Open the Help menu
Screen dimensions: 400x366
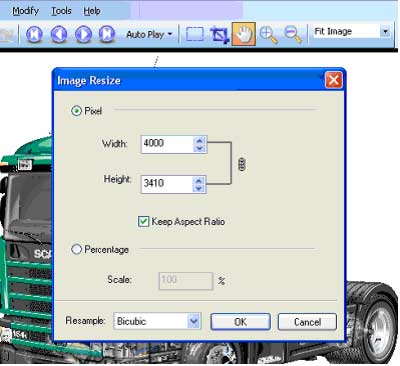click(92, 11)
